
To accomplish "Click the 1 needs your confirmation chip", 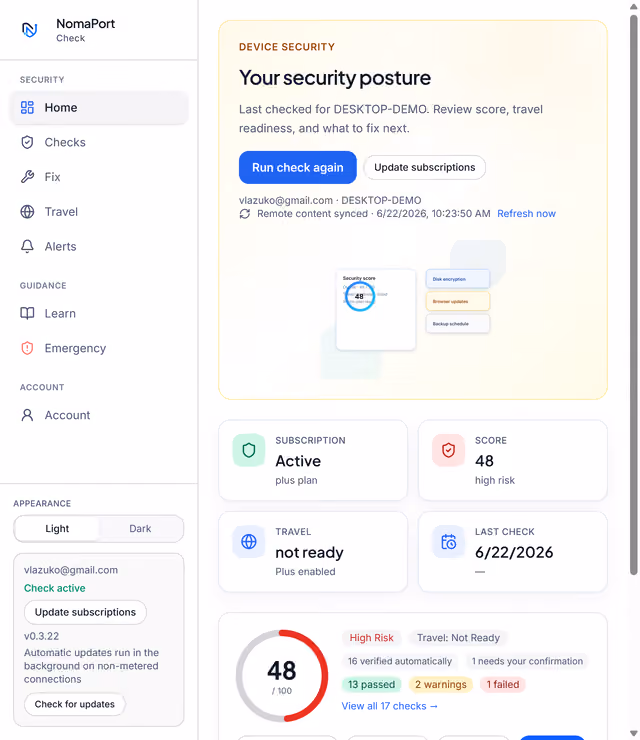I will click(527, 661).
